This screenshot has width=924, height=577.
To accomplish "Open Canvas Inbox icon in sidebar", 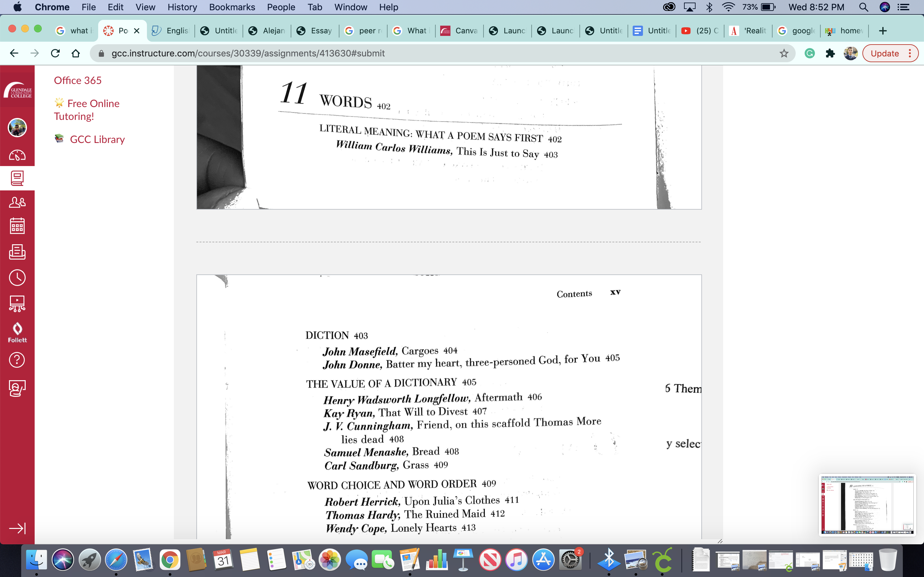I will pyautogui.click(x=17, y=252).
